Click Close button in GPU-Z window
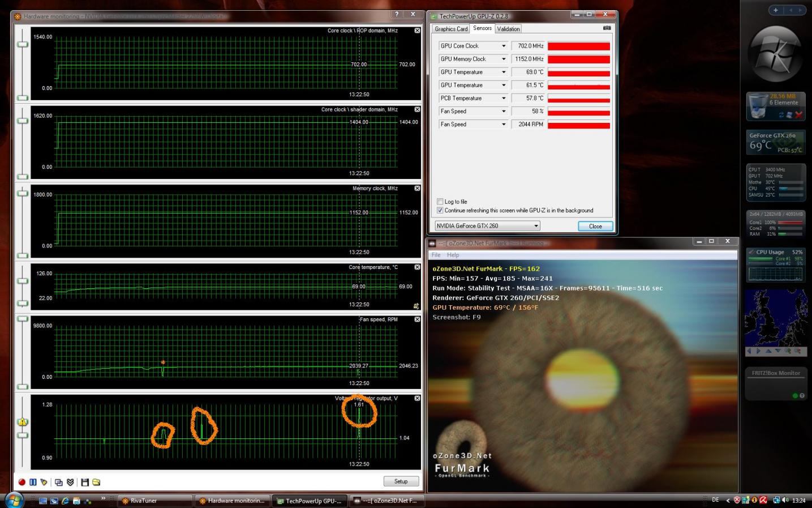The height and width of the screenshot is (508, 812). tap(595, 226)
